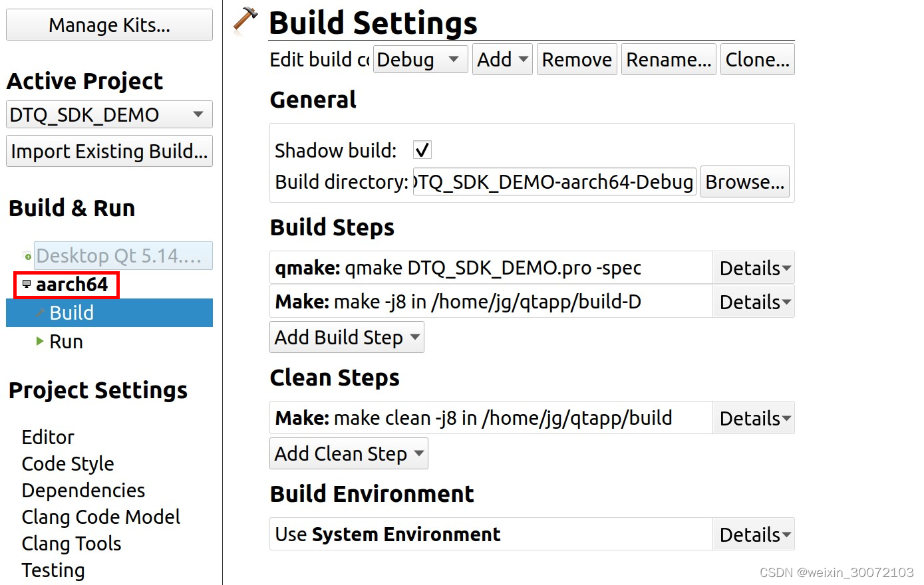Open the Active Project DTQ_SDK_DEMO dropdown
The height and width of the screenshot is (585, 924).
pos(109,114)
